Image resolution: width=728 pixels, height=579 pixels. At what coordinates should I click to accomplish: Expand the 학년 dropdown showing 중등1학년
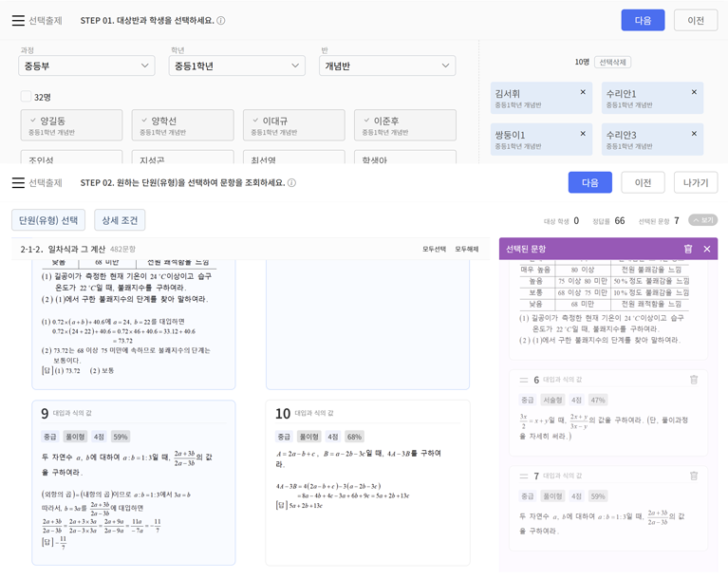click(x=236, y=65)
